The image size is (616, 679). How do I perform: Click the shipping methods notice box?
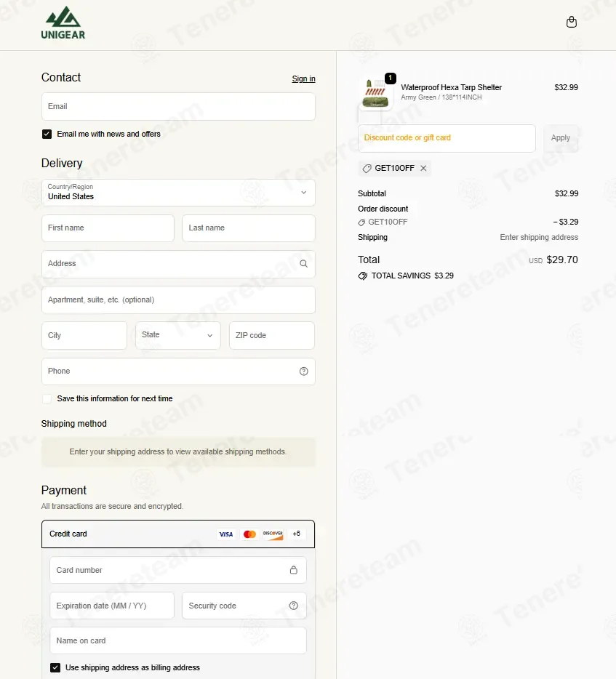(178, 451)
